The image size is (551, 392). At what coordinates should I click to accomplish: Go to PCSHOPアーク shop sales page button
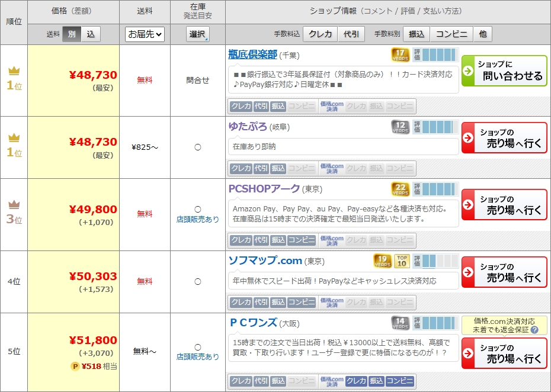click(x=504, y=205)
